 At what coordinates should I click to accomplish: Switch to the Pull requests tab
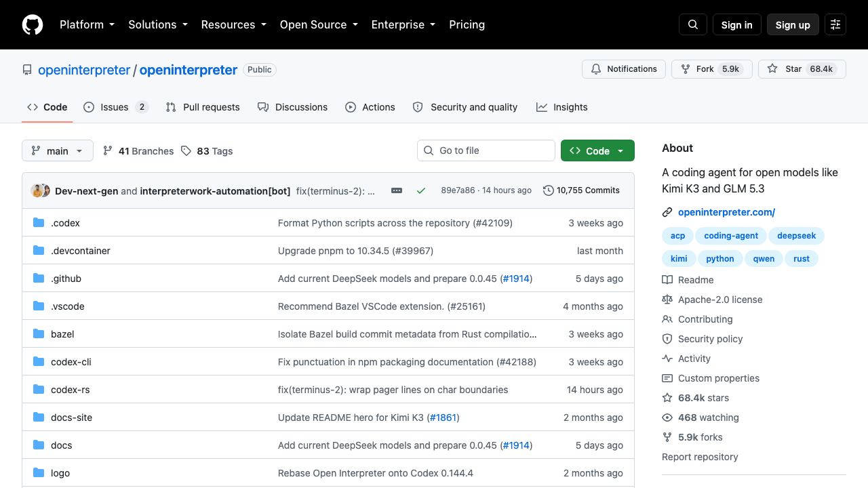tap(203, 107)
